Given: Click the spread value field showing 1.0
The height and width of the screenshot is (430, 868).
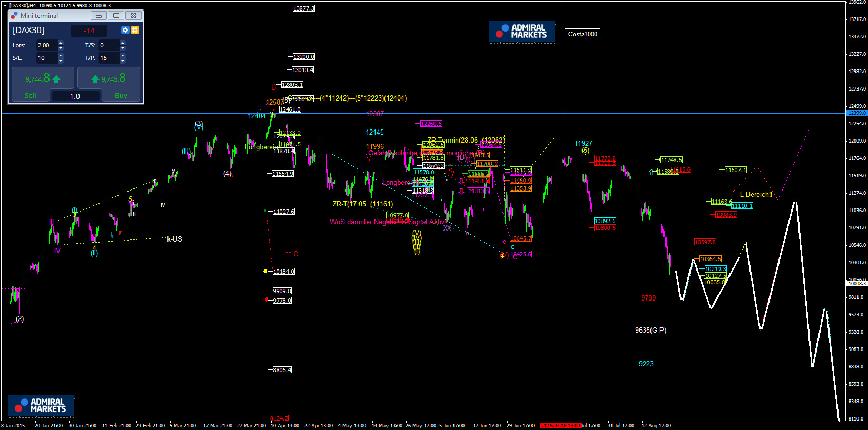Looking at the screenshot, I should click(x=75, y=96).
